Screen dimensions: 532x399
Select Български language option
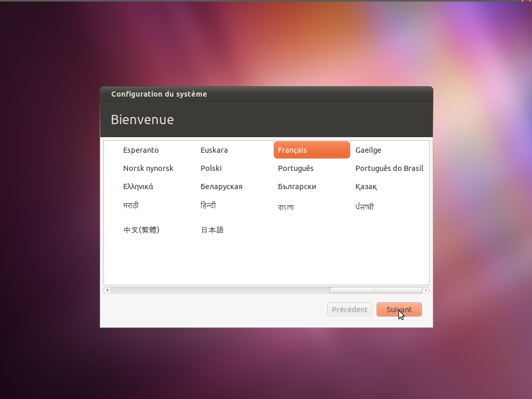(x=297, y=187)
